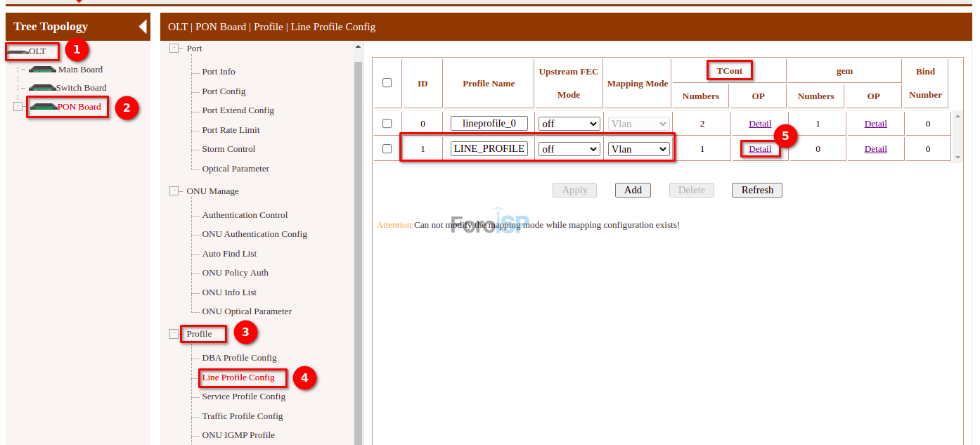This screenshot has height=445, width=980.
Task: Click the Refresh button
Action: coord(756,190)
